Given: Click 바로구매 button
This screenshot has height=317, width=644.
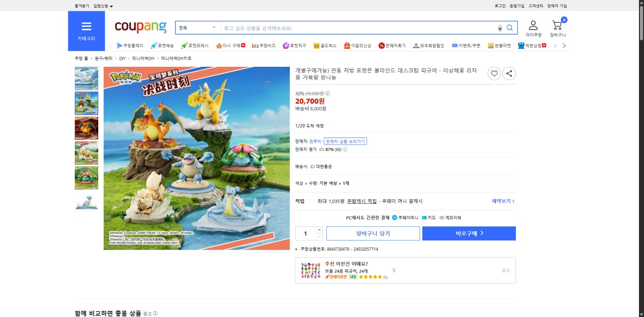Looking at the screenshot, I should pos(469,233).
